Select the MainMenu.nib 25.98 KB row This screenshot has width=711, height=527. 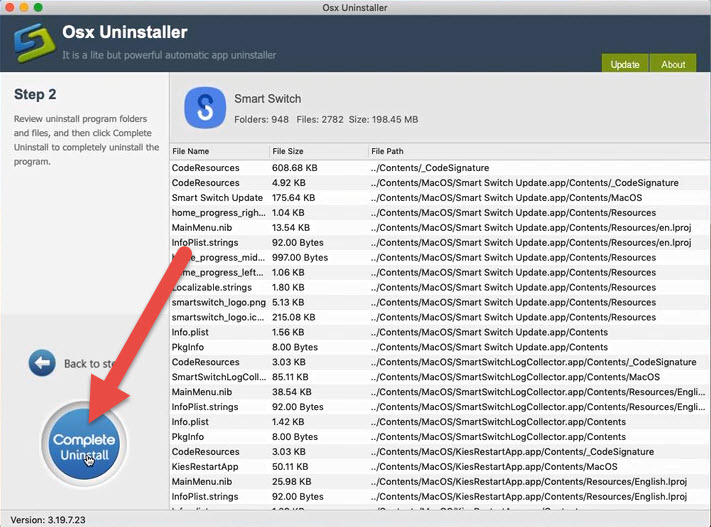point(440,482)
